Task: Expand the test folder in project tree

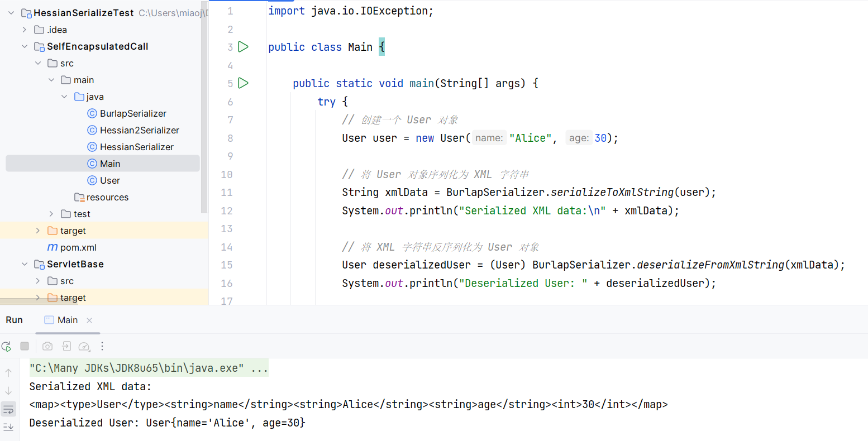Action: 51,214
